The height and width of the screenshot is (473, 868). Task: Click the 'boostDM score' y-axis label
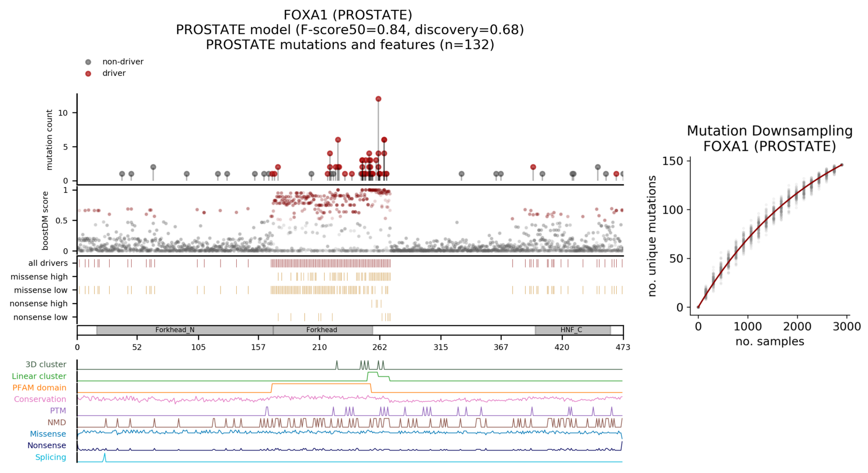(x=45, y=221)
